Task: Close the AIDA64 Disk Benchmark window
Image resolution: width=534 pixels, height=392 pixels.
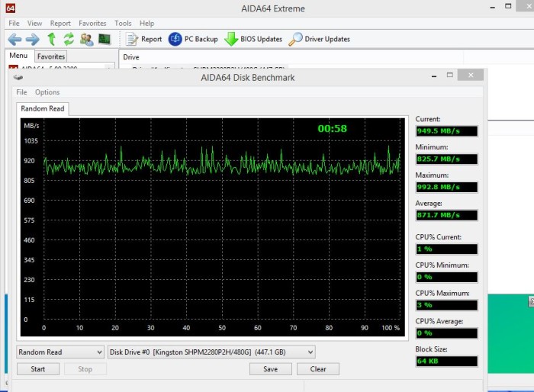Action: [471, 75]
